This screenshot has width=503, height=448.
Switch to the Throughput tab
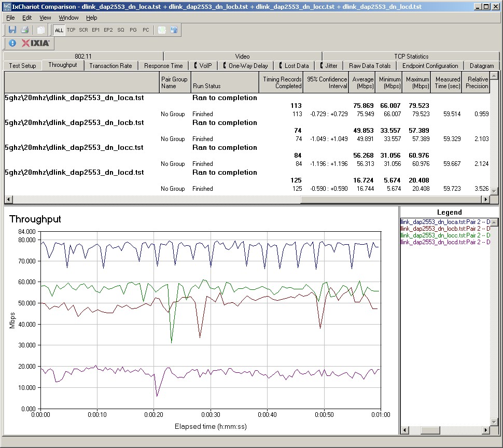(63, 65)
